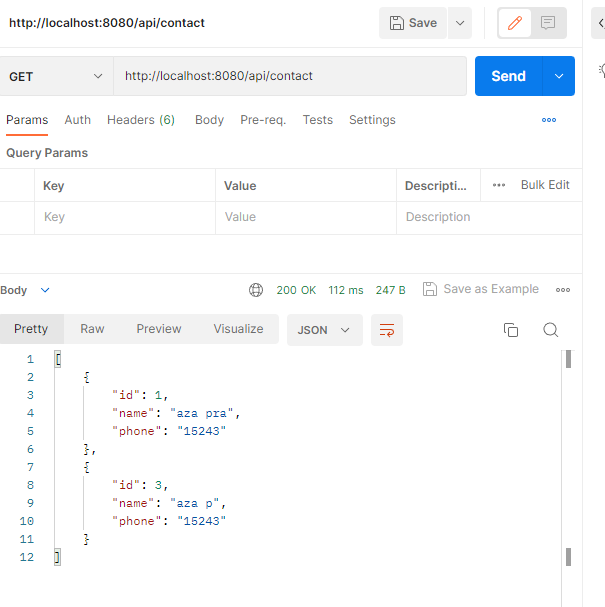
Task: Click the 200 OK status text
Action: (x=296, y=290)
